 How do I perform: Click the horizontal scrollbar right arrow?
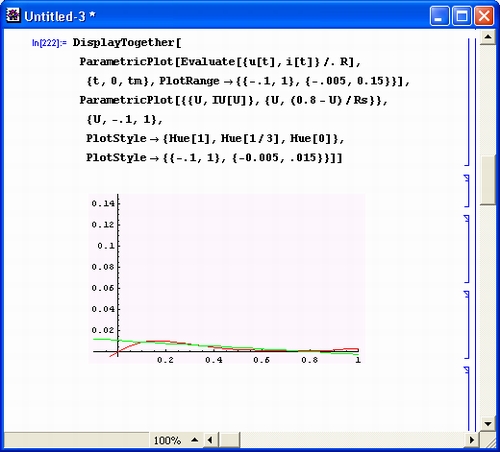[472, 440]
